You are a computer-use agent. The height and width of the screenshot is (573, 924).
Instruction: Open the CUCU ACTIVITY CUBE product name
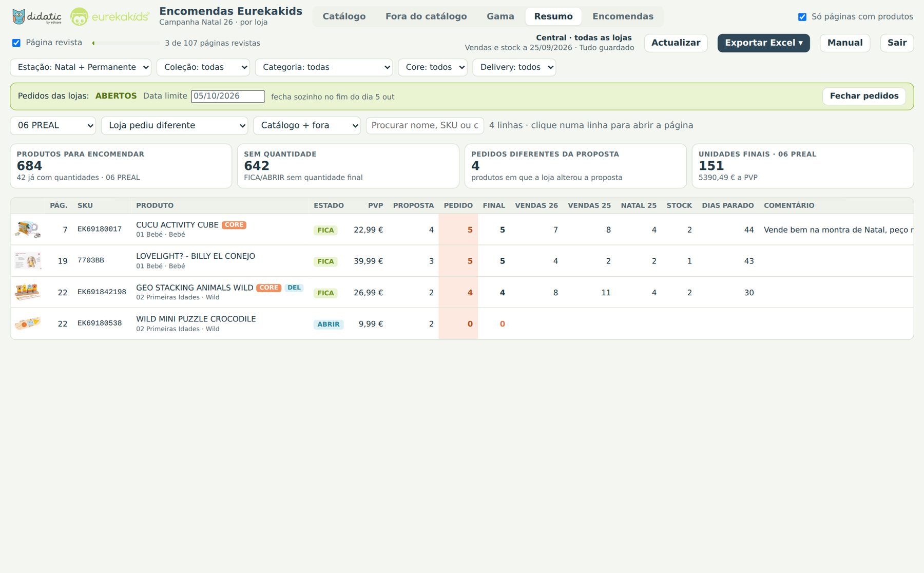(x=177, y=225)
